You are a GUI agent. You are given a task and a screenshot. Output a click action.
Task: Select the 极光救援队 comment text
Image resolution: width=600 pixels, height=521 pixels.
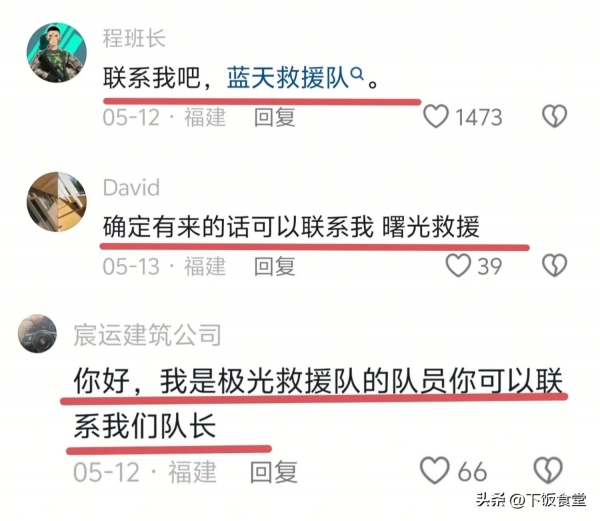pos(318,404)
